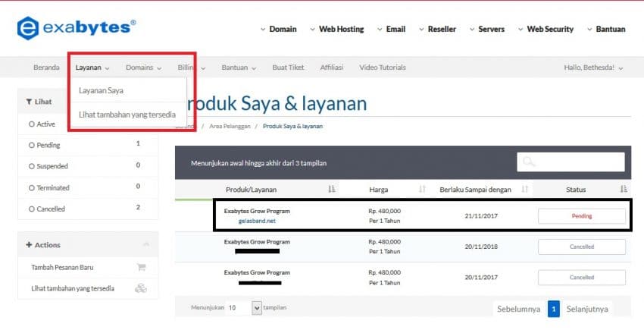Screen dimensions: 644x333
Task: Click the gelasband.net domain link
Action: coord(257,221)
